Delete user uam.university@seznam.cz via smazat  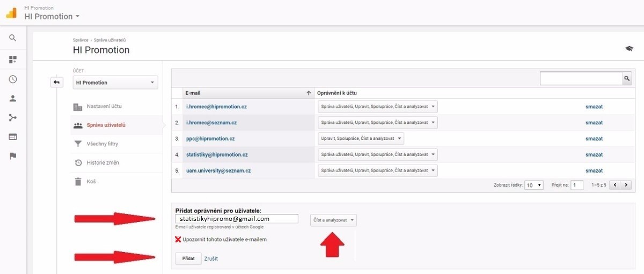click(x=594, y=171)
